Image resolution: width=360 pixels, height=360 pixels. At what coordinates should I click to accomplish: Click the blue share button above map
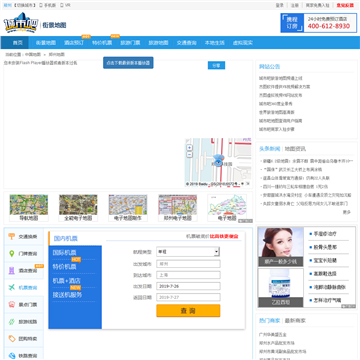(x=216, y=65)
